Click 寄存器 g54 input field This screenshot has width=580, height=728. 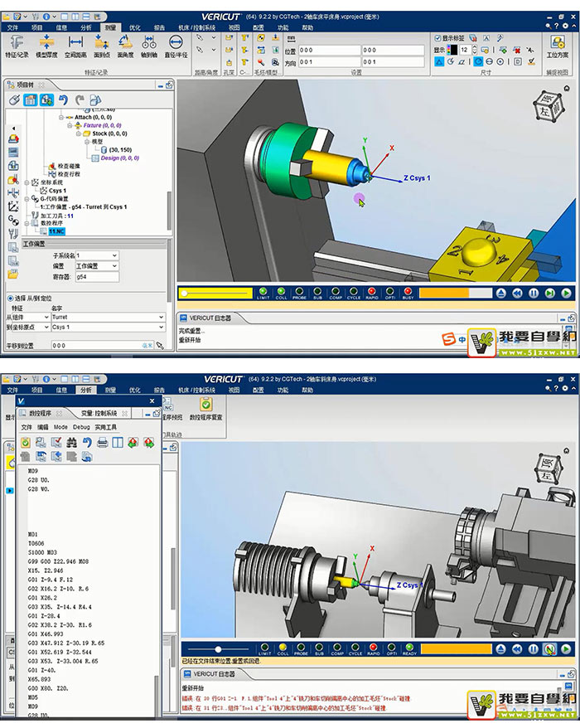[x=97, y=277]
